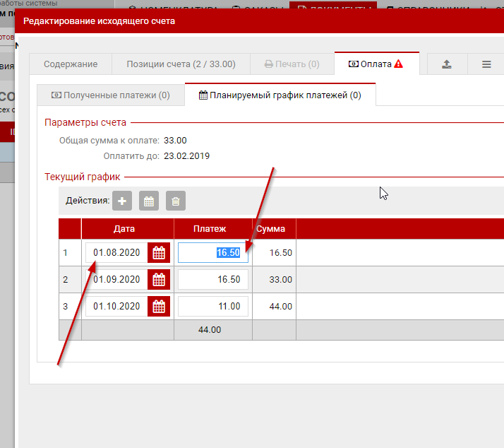Open the date picker for 01.08.2020

point(159,253)
